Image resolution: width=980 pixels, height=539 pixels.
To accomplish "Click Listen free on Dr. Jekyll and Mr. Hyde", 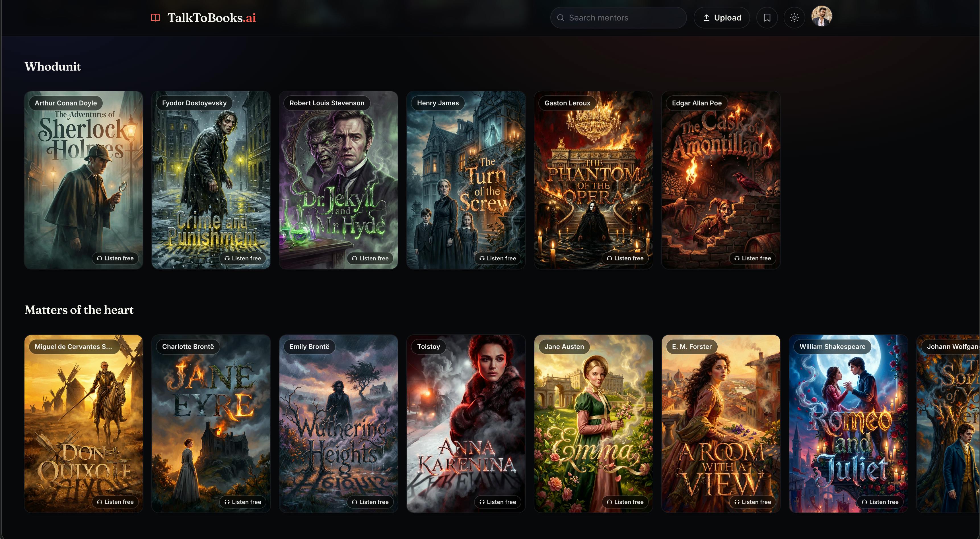I will [370, 258].
